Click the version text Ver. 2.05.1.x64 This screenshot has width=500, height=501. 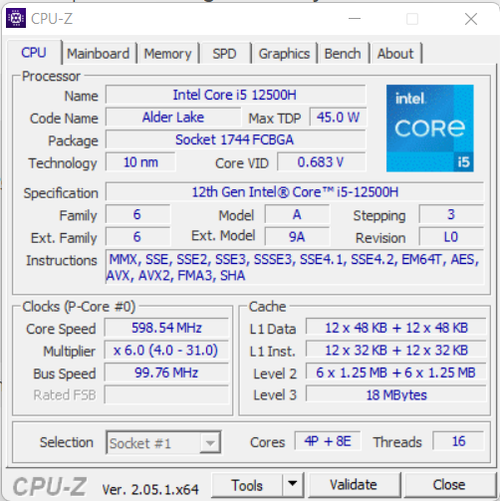click(150, 489)
